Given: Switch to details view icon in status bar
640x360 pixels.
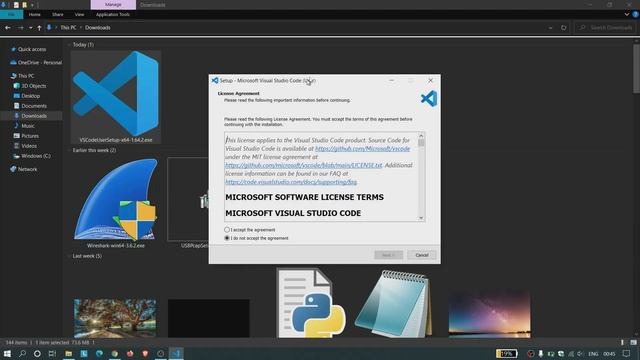Looking at the screenshot, I should point(622,342).
